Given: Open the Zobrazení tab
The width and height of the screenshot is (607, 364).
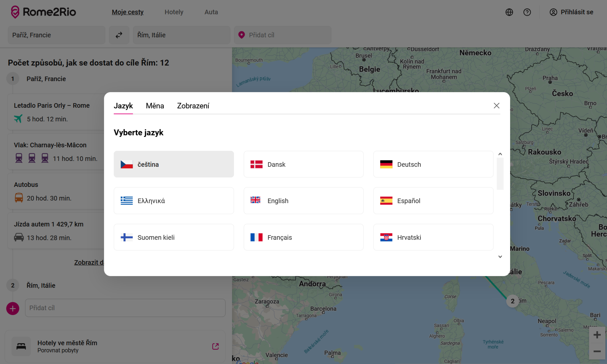Looking at the screenshot, I should [193, 106].
